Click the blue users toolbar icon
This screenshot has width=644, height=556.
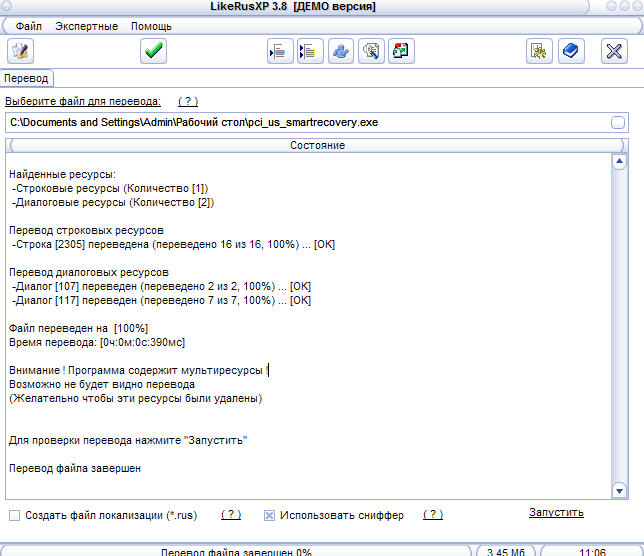340,51
